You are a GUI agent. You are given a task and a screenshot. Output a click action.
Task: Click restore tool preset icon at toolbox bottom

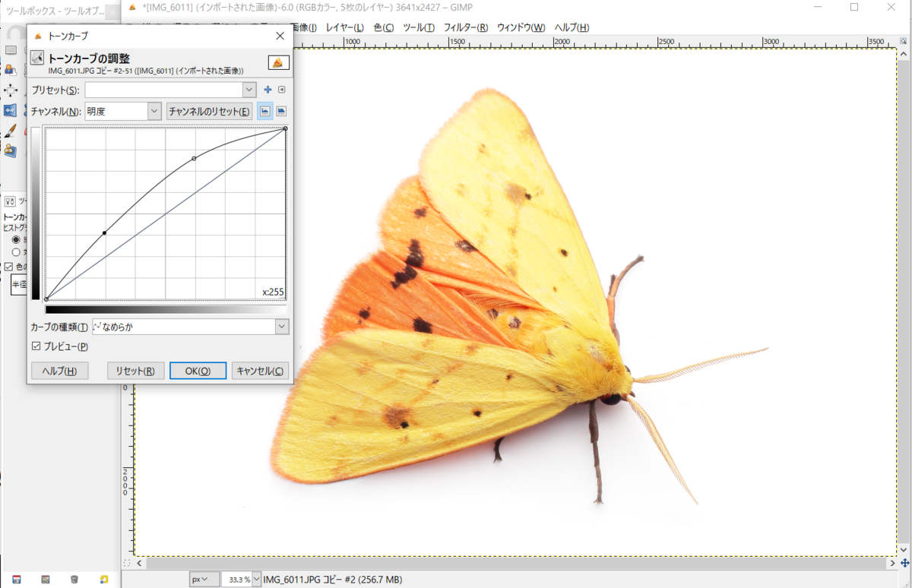[46, 580]
